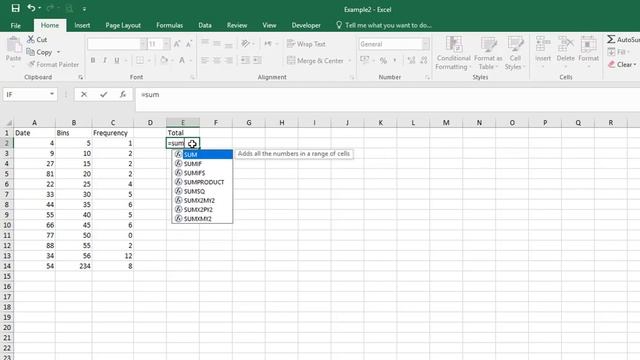The height and width of the screenshot is (360, 640).
Task: Click the Decrease Decimal icon
Action: (x=424, y=60)
